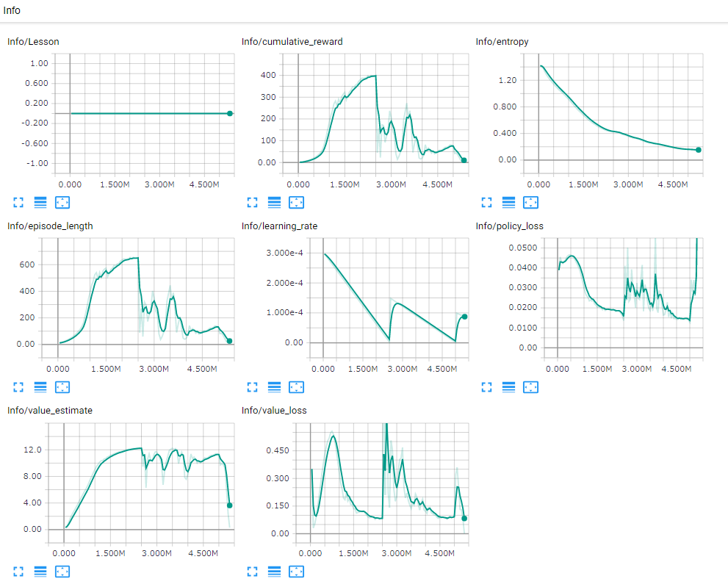Fit domain to data on Info/Lesson chart

[62, 203]
